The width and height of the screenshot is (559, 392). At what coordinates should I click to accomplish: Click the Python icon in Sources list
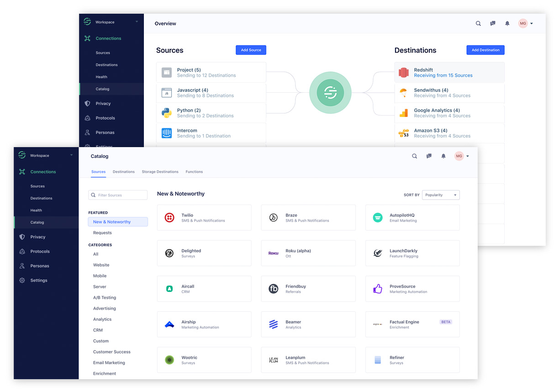167,113
